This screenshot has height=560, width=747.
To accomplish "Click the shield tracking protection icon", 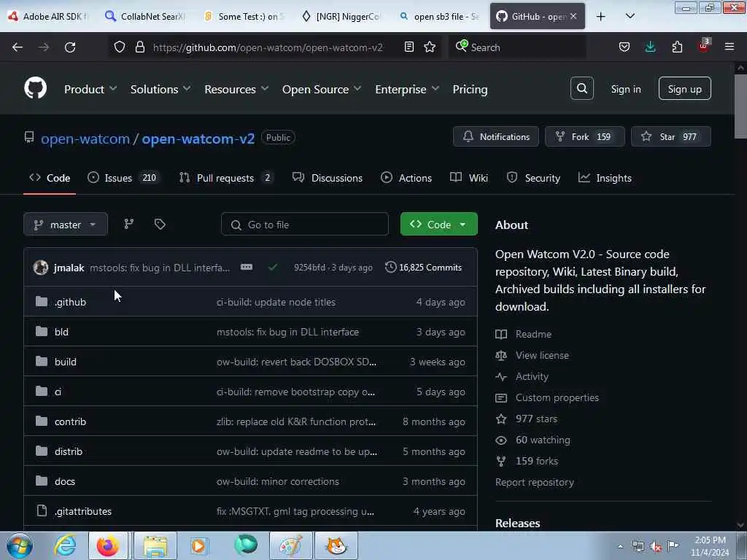I will [120, 47].
